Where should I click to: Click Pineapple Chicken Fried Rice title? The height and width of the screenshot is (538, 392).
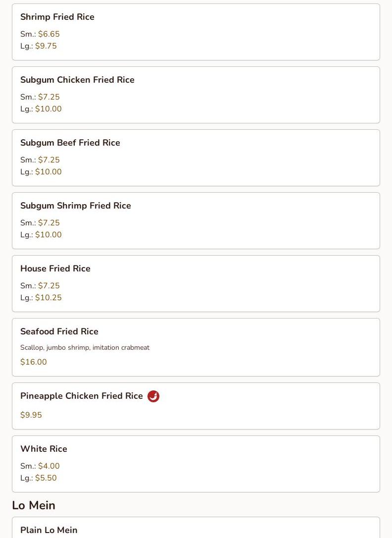pyautogui.click(x=82, y=396)
